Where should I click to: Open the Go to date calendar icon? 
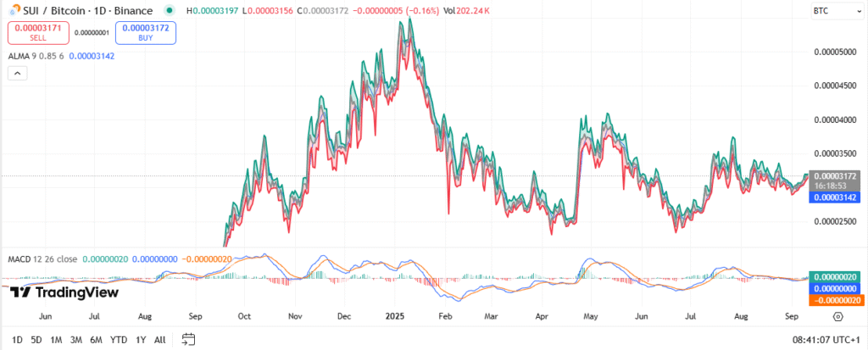(188, 339)
